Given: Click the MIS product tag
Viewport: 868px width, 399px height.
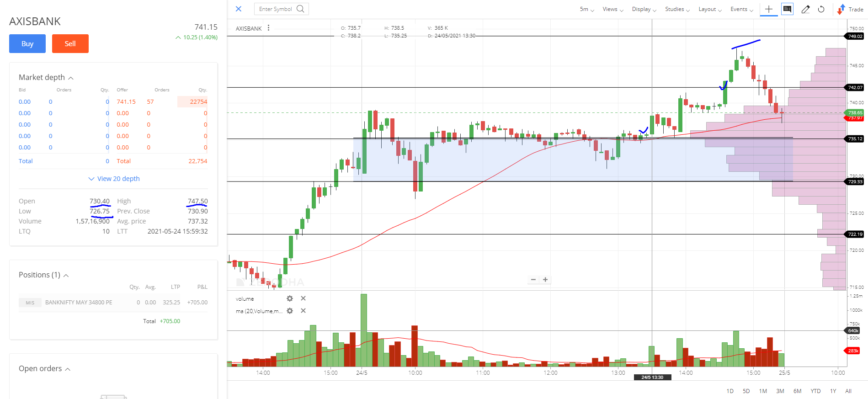Looking at the screenshot, I should [30, 303].
